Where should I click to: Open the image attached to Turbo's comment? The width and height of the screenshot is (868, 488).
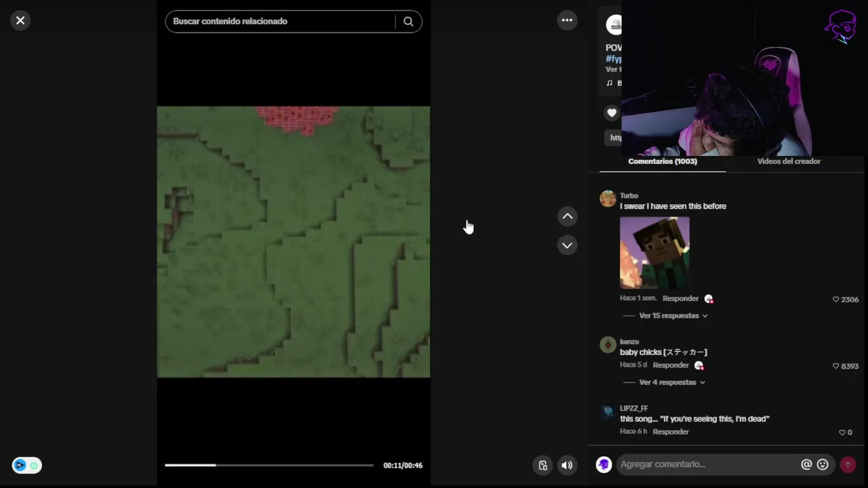[x=654, y=253]
